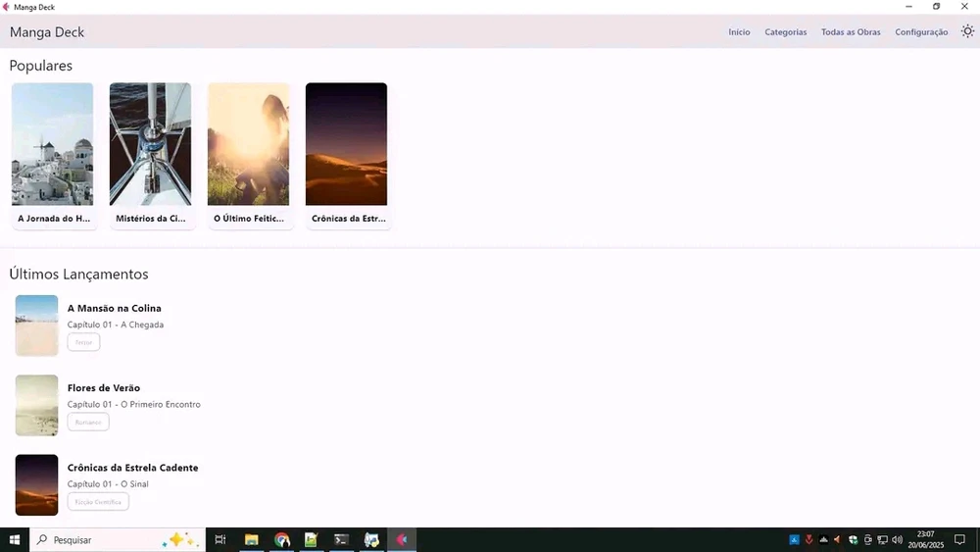Click the Romance genre tag
Viewport: 980px width, 552px height.
pyautogui.click(x=88, y=423)
